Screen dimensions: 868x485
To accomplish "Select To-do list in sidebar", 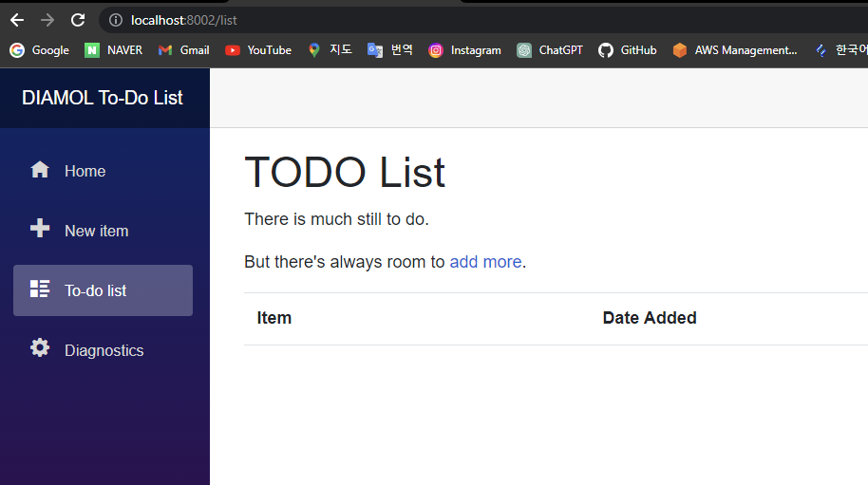I will [x=103, y=290].
